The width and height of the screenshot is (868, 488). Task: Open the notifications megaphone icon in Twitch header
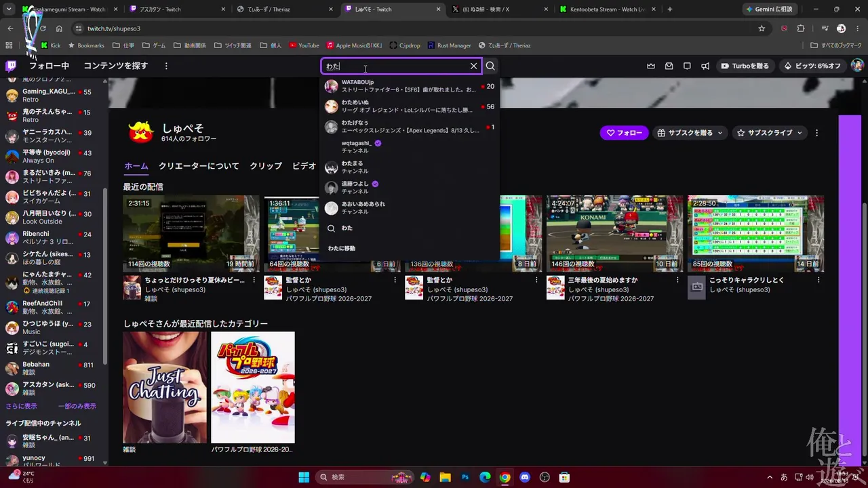click(705, 66)
